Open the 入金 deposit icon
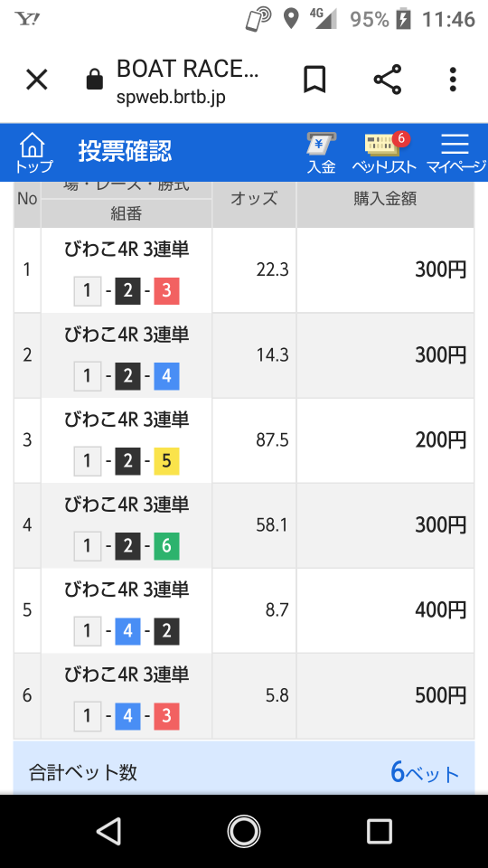 322,153
